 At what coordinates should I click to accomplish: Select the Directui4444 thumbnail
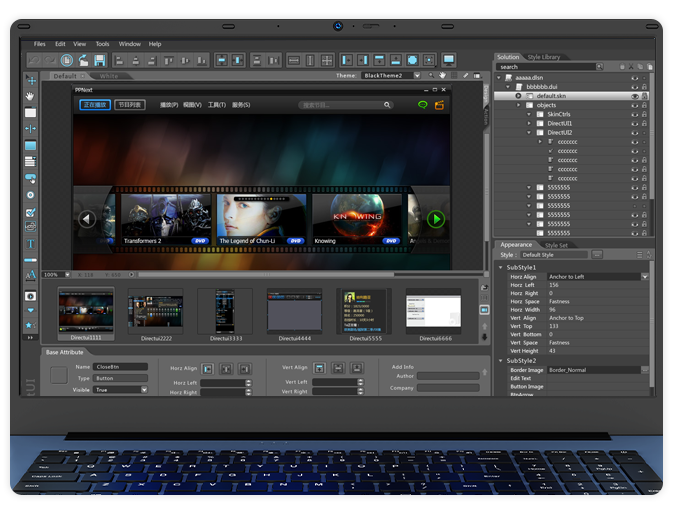294,311
